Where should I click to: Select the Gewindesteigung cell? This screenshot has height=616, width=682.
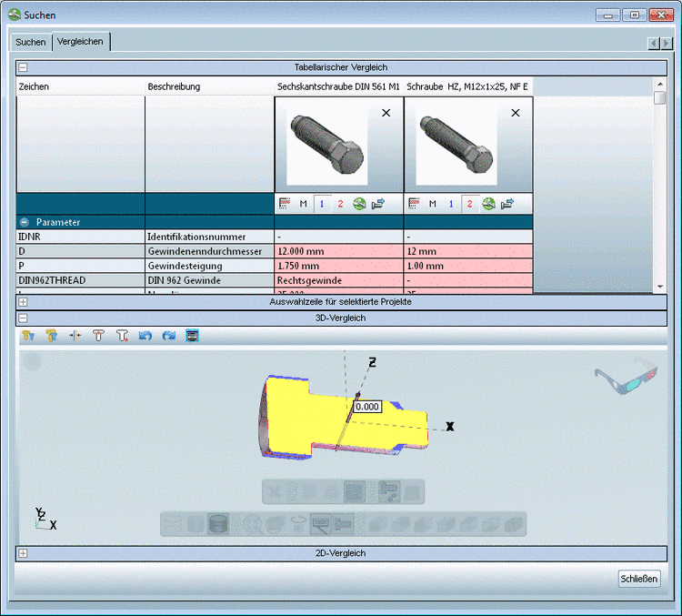210,266
